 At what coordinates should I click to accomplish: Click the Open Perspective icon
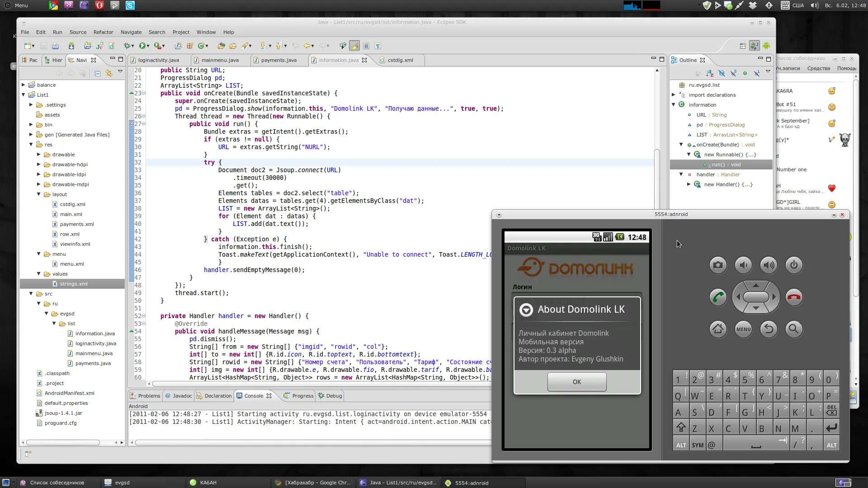tap(743, 46)
